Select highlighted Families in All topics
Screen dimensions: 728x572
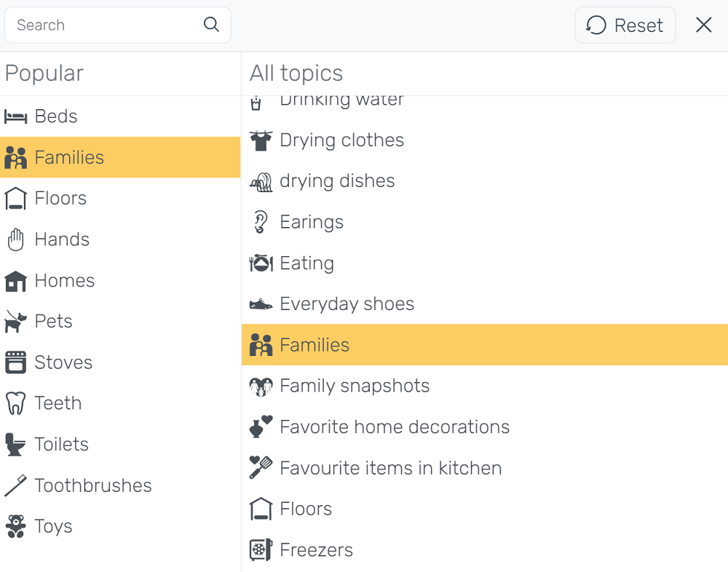coord(485,345)
